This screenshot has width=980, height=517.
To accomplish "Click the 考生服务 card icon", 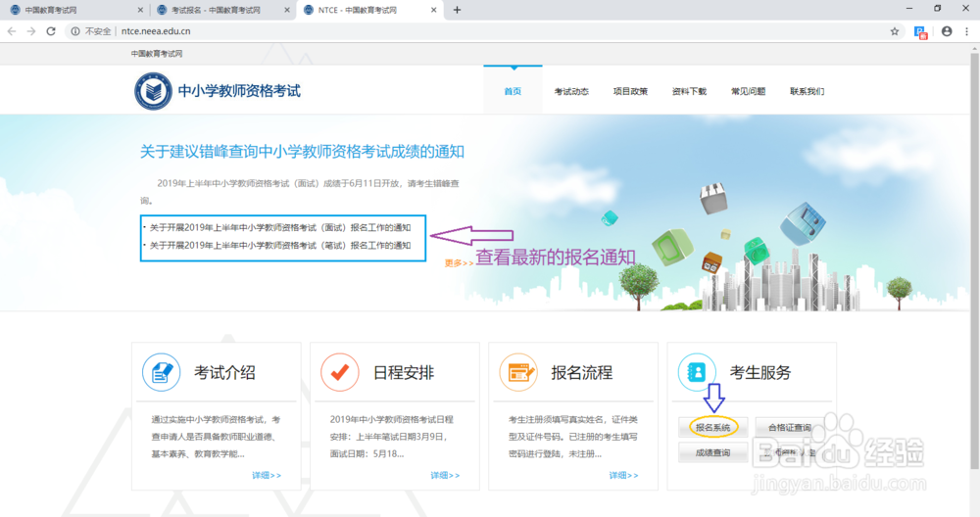I will click(x=697, y=373).
